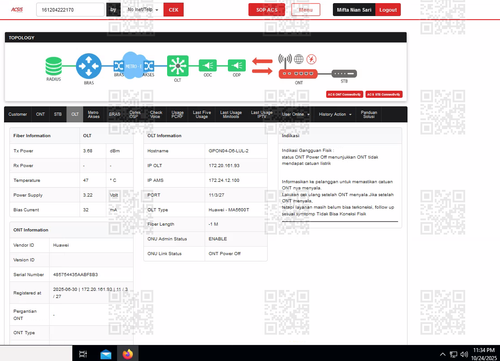Click the globe internet icon above ONT
The image size is (500, 361).
pyautogui.click(x=299, y=59)
